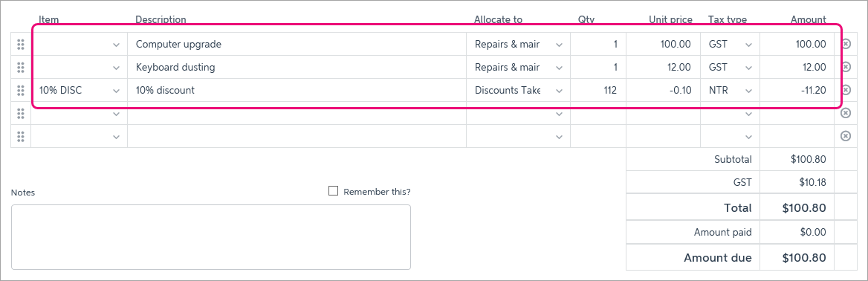Screen dimensions: 868x281
Task: Delete the Keyboard dusting row
Action: pos(845,67)
